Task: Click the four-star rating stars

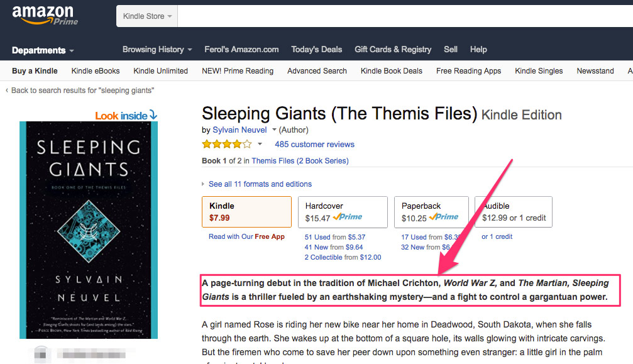Action: [227, 144]
